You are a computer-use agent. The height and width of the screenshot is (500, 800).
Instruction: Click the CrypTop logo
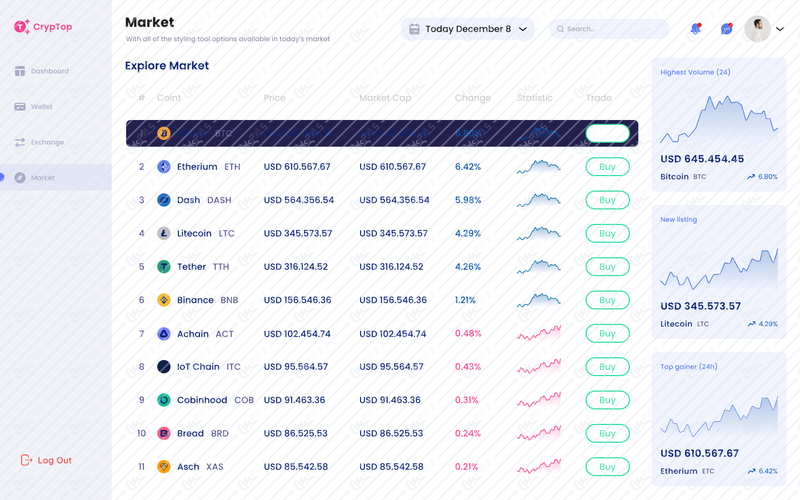(43, 27)
